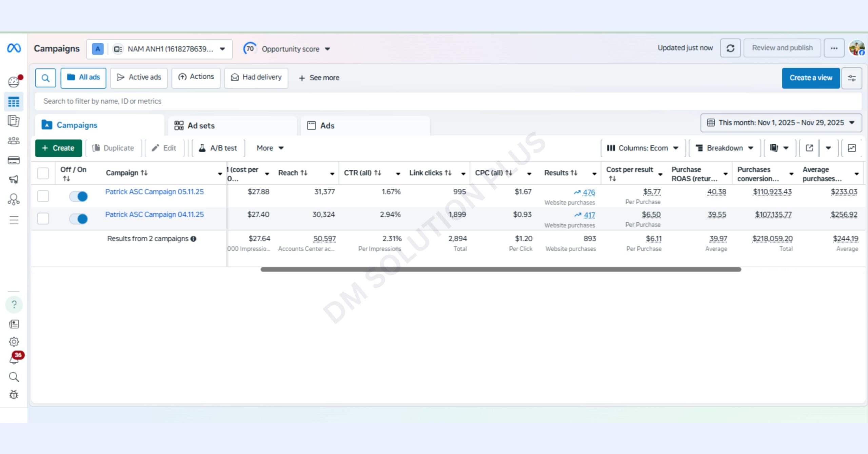This screenshot has width=868, height=454.
Task: Open the Columns: Ecom dropdown
Action: 643,148
